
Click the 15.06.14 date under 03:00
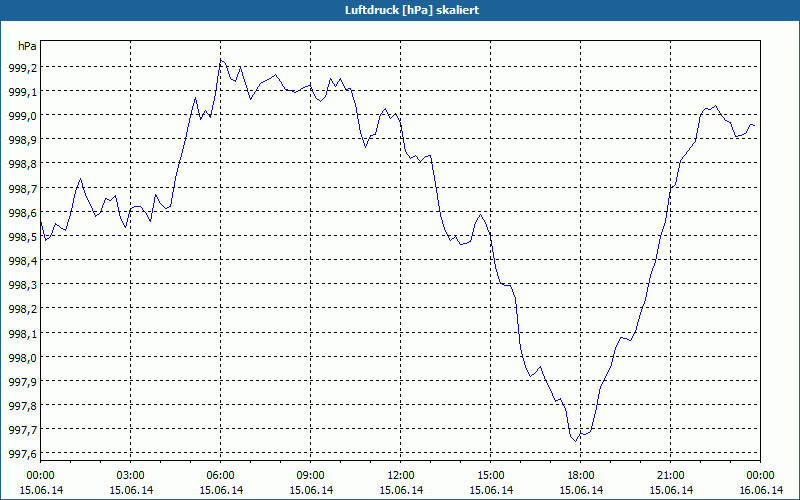click(x=131, y=490)
